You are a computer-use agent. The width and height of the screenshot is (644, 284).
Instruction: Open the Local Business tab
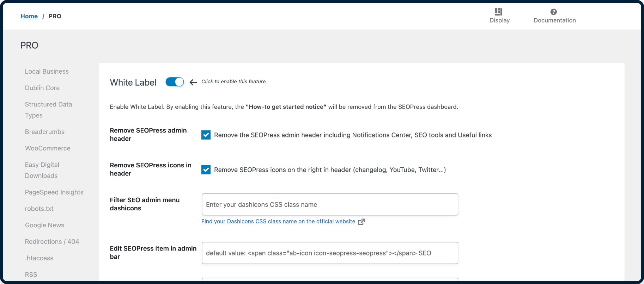pyautogui.click(x=47, y=72)
